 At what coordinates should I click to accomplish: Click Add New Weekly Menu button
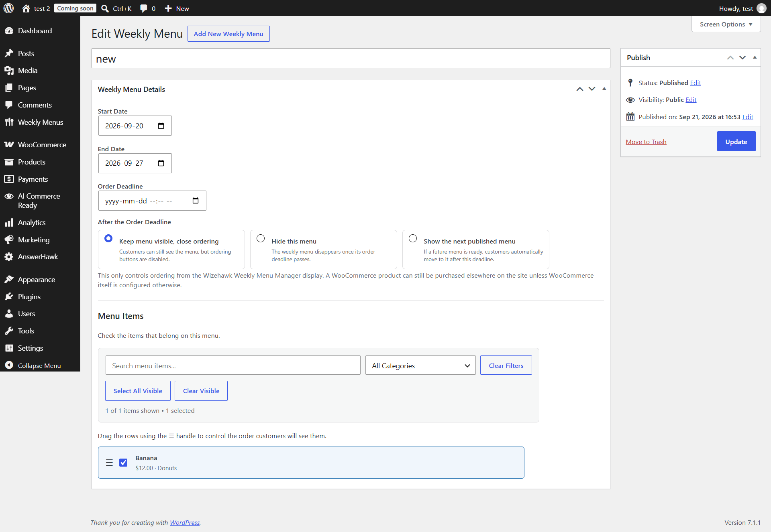point(228,34)
